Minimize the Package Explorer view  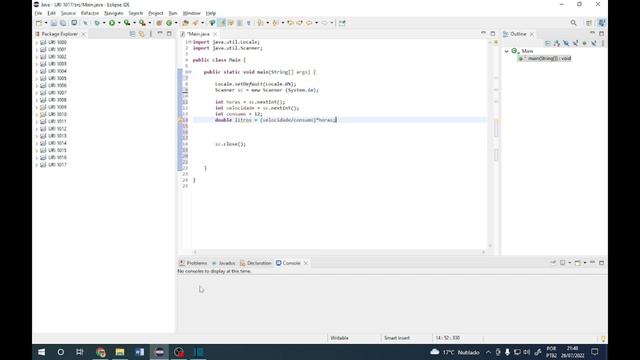[160, 33]
